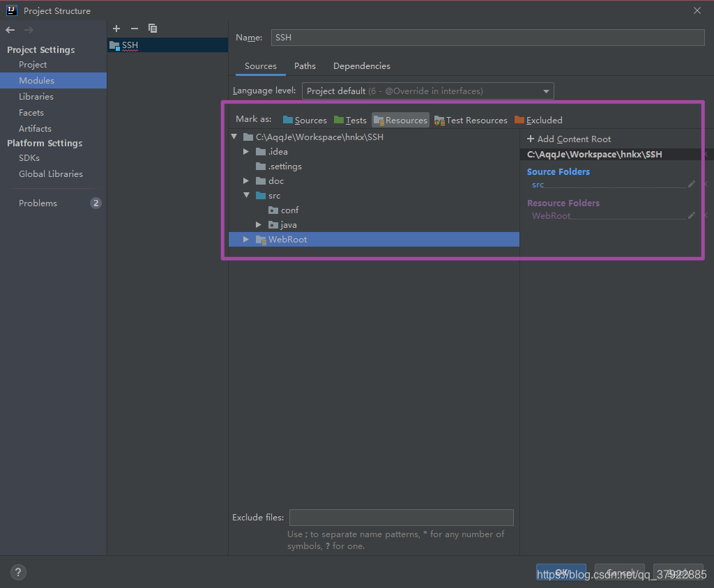Click src under Source Folders

click(x=538, y=185)
